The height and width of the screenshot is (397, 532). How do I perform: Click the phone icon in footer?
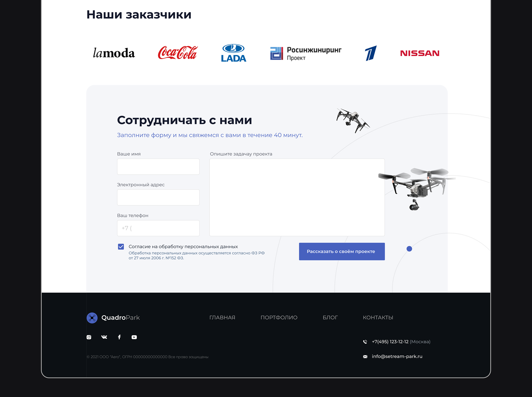[x=365, y=342]
